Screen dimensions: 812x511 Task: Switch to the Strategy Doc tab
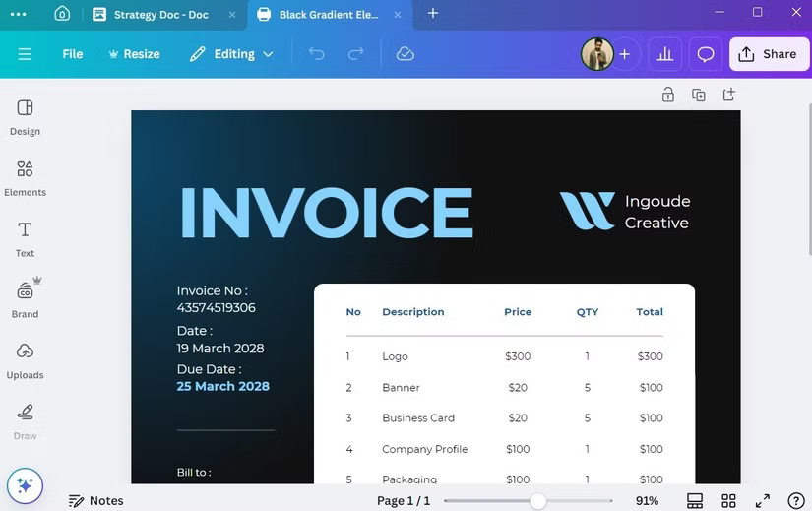(159, 15)
